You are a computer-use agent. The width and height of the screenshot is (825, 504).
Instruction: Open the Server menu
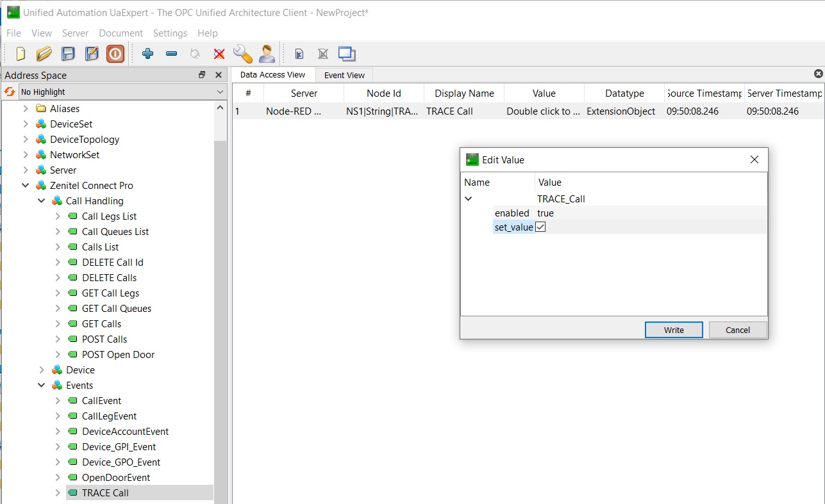coord(75,33)
